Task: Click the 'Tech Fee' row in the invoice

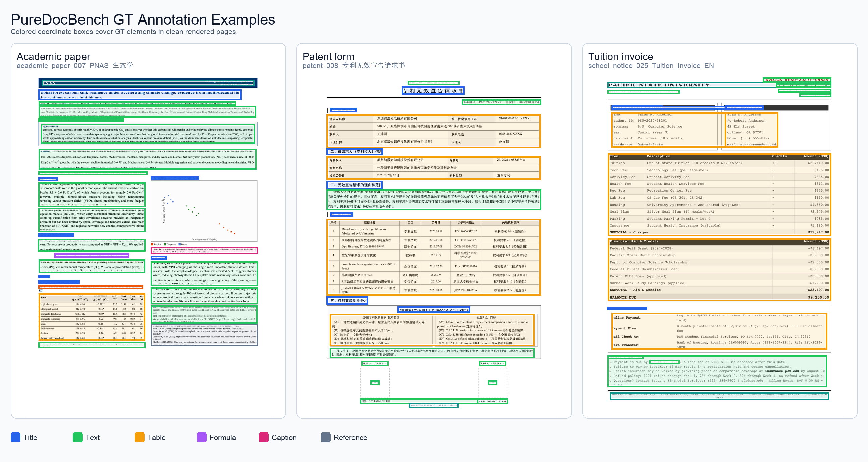Action: (719, 170)
